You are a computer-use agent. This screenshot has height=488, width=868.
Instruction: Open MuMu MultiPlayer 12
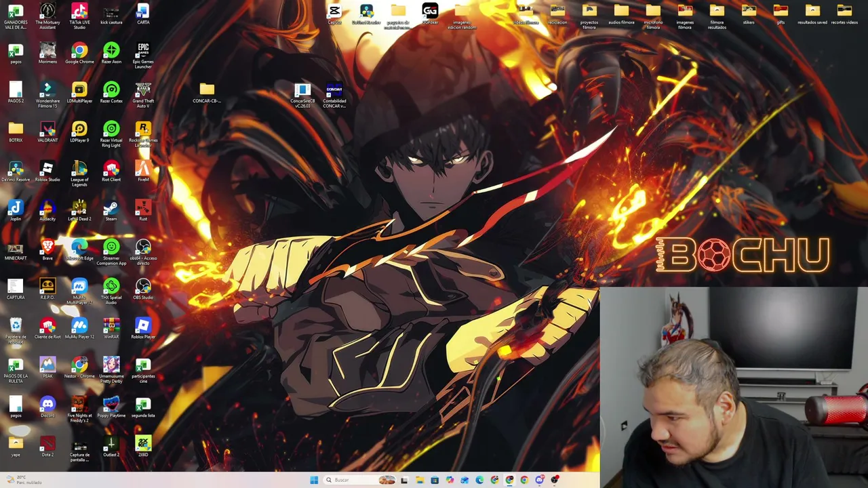(79, 291)
